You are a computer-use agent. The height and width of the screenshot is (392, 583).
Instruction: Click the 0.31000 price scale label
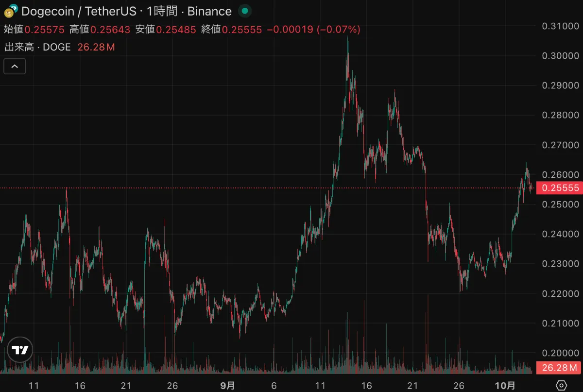click(x=560, y=26)
